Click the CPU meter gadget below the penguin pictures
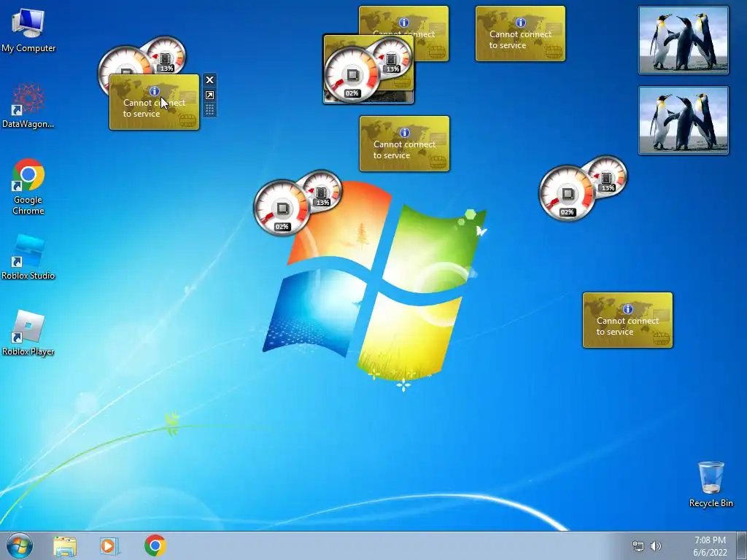 [x=583, y=188]
